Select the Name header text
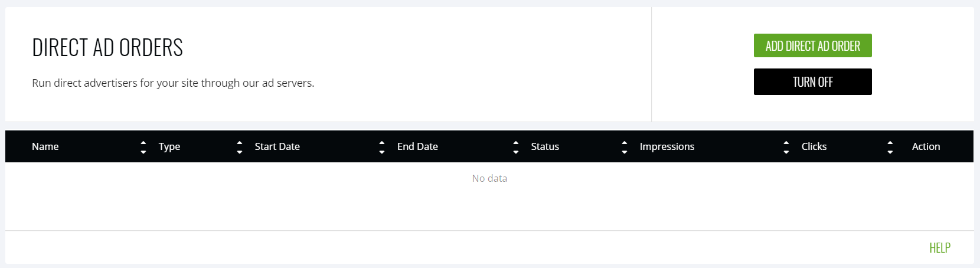The height and width of the screenshot is (268, 980). click(x=45, y=146)
